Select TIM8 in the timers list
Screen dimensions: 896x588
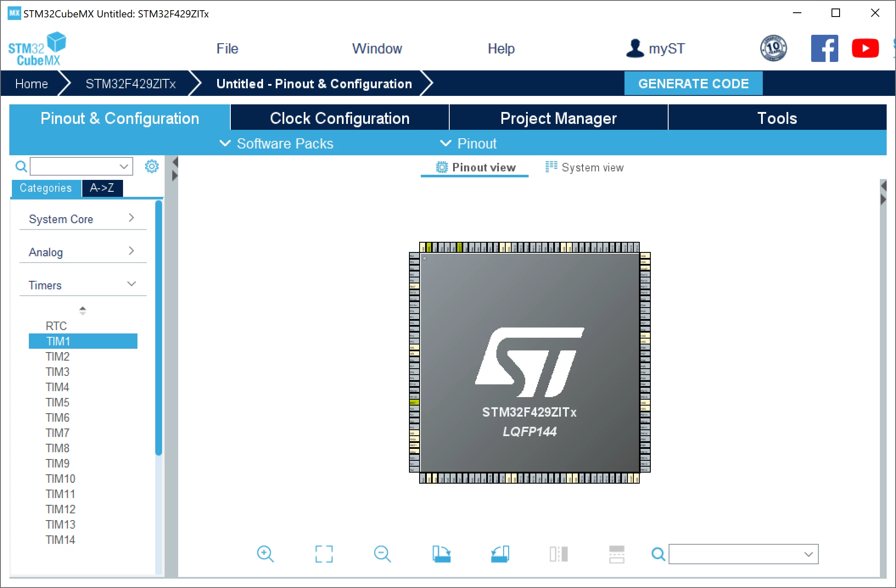click(x=58, y=448)
